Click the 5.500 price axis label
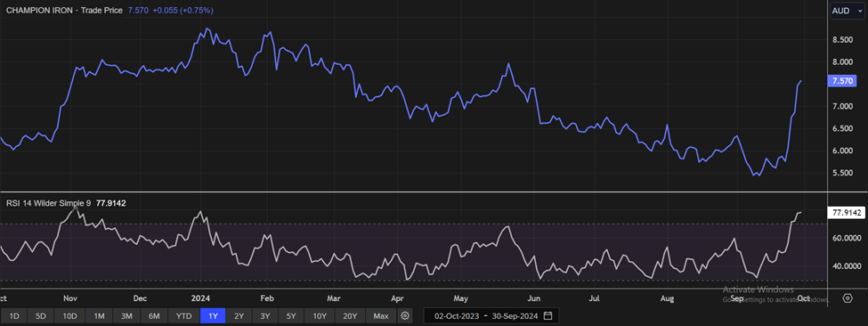 [x=841, y=173]
